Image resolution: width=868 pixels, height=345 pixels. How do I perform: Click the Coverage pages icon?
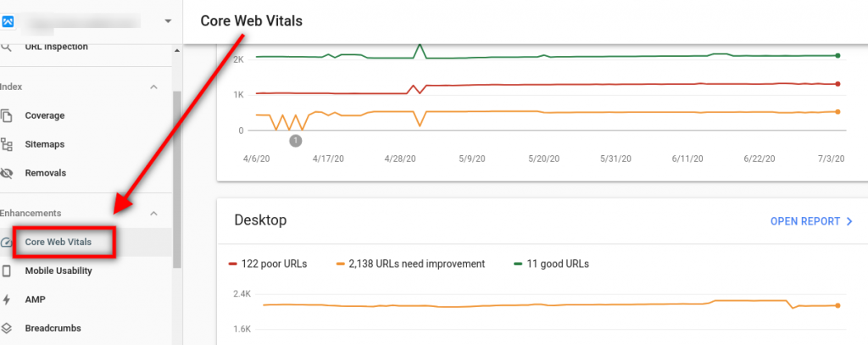pos(7,115)
